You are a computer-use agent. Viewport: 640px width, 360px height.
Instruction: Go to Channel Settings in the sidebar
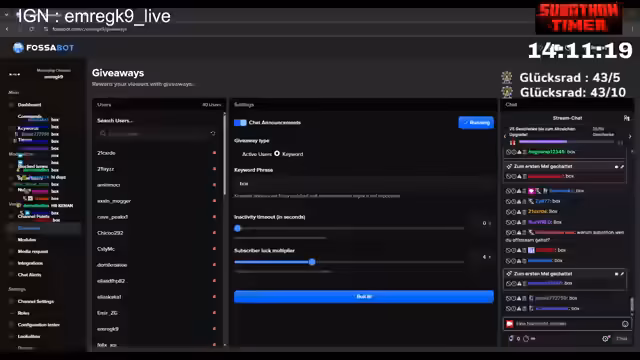[x=36, y=301]
